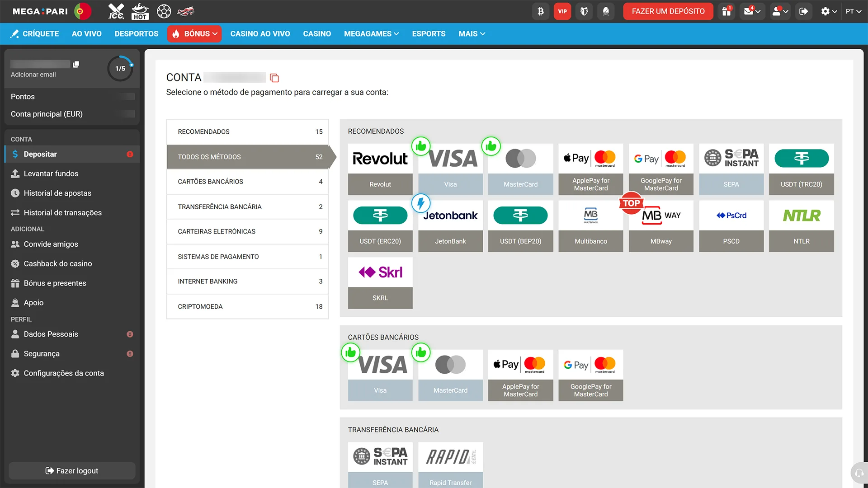
Task: Filter by CARTEIRAS ELETRÓNICAS category
Action: pos(247,232)
